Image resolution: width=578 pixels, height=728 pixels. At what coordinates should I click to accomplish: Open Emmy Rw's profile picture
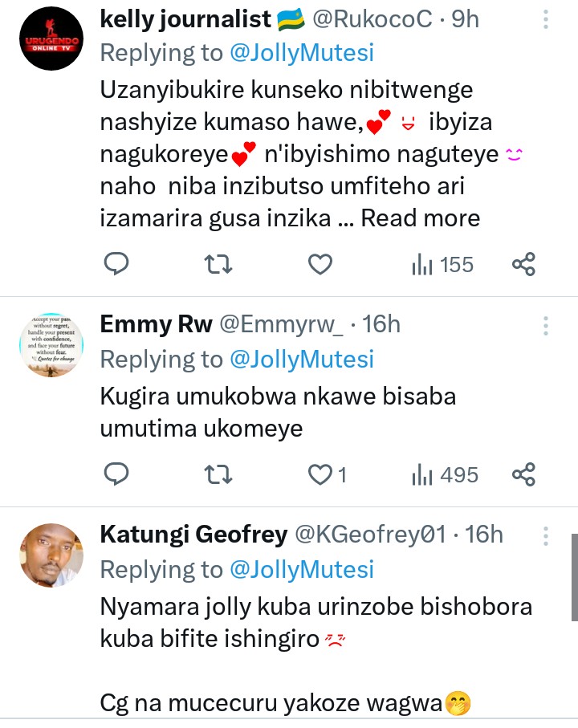tap(51, 345)
